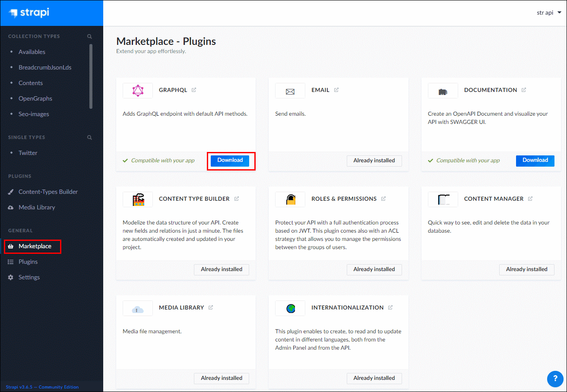Screen dimensions: 567x392
Task: Open the BreadcrumbJsonLds collection type
Action: coord(45,67)
